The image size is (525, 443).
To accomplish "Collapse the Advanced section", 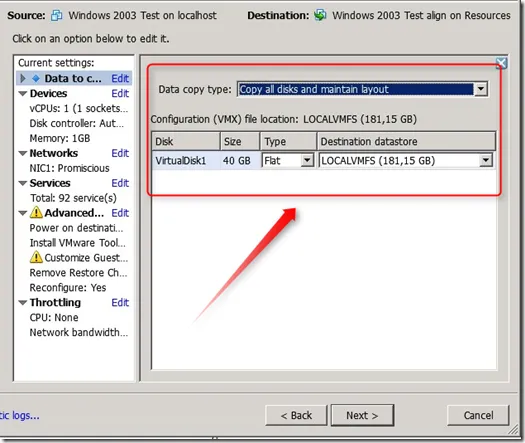I will tap(23, 213).
